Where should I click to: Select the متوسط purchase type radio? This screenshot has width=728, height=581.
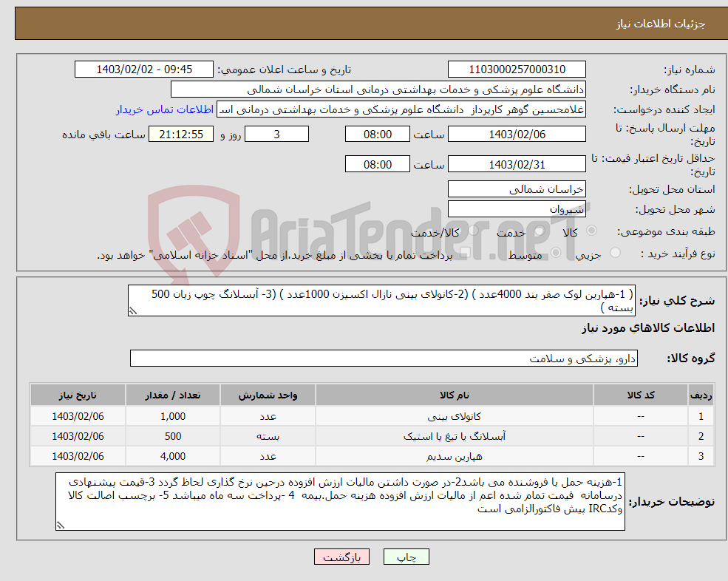pyautogui.click(x=556, y=253)
